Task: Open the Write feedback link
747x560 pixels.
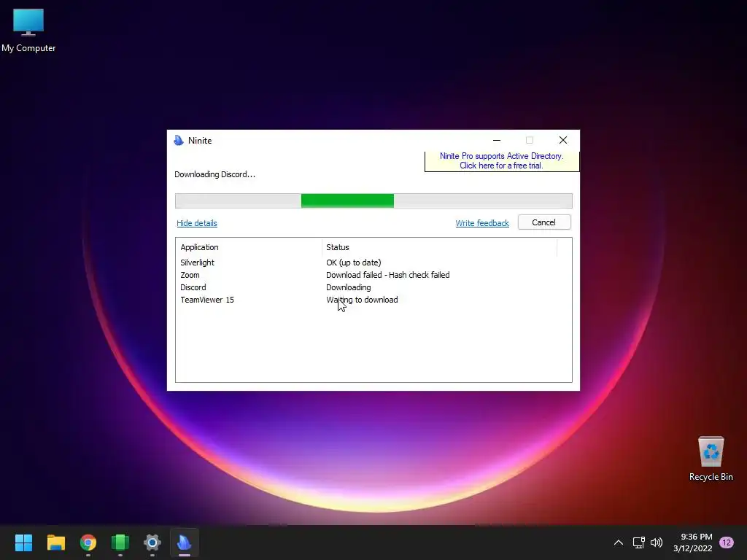Action: point(482,223)
